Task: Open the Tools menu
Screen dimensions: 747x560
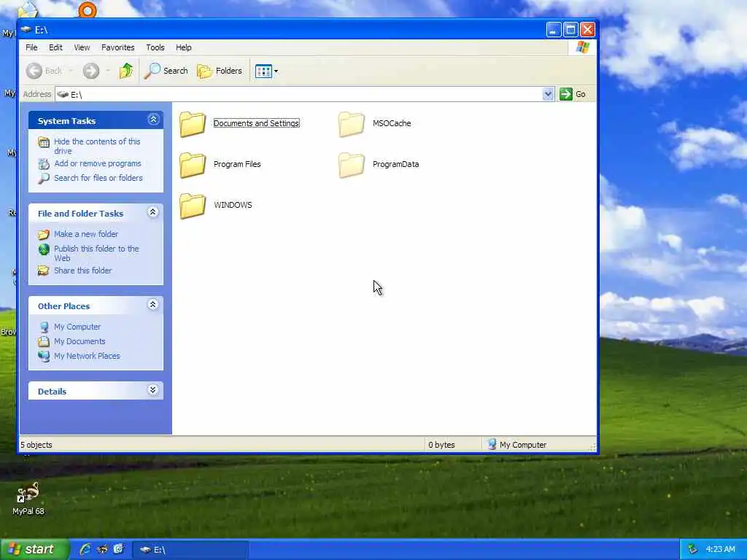Action: tap(155, 47)
